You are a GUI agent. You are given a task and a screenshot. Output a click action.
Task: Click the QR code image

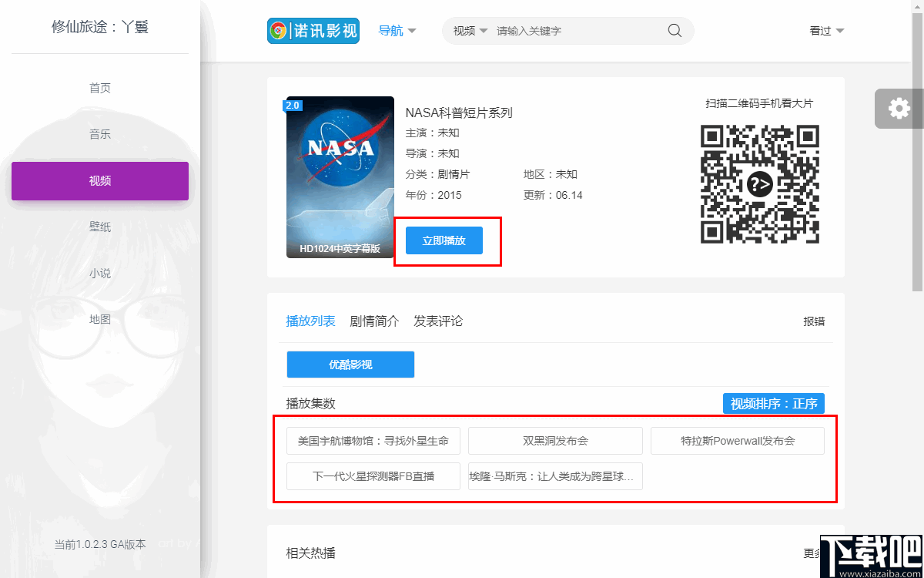(759, 184)
